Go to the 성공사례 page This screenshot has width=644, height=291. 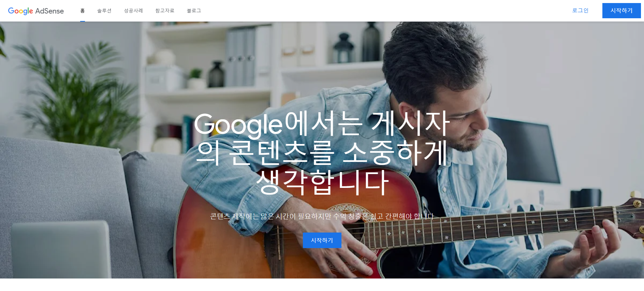pyautogui.click(x=133, y=11)
